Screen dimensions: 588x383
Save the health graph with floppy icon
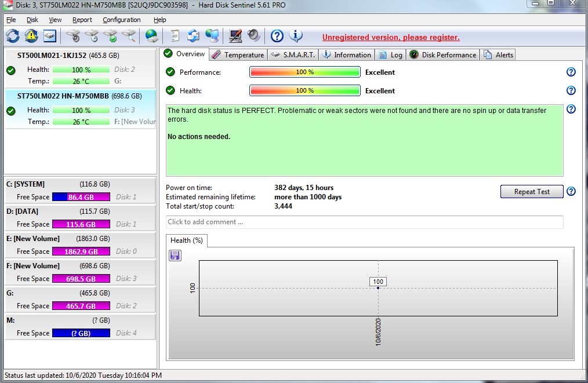(175, 256)
